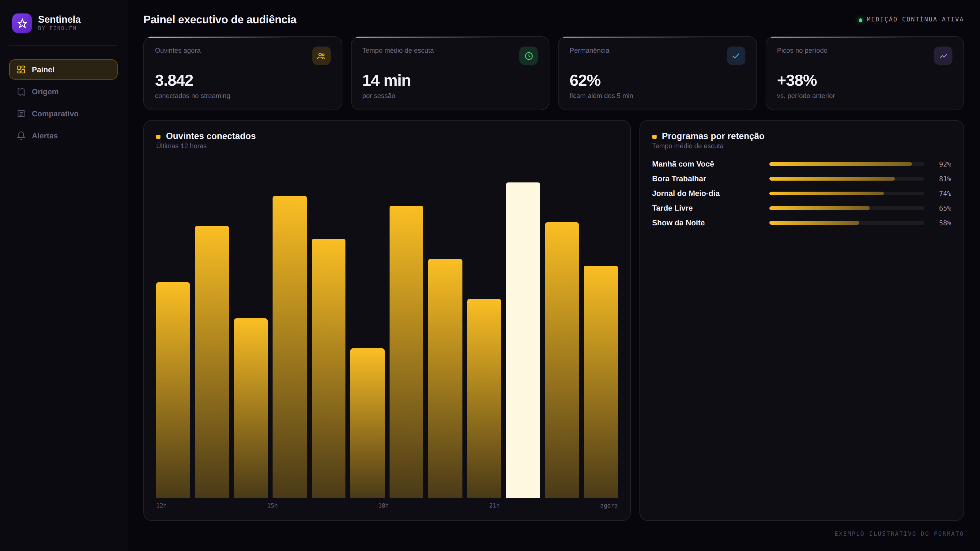Click the green status dot beside Medição contínua
Viewport: 980px width, 551px height.
tap(861, 20)
